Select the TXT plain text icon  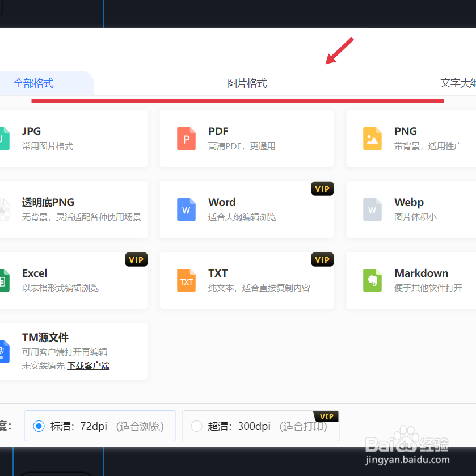click(187, 280)
